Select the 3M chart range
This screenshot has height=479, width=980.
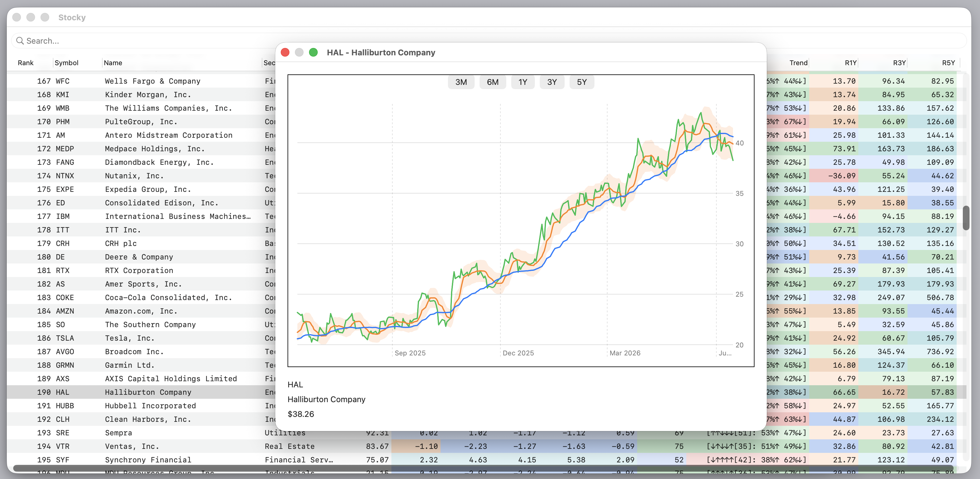pos(461,82)
